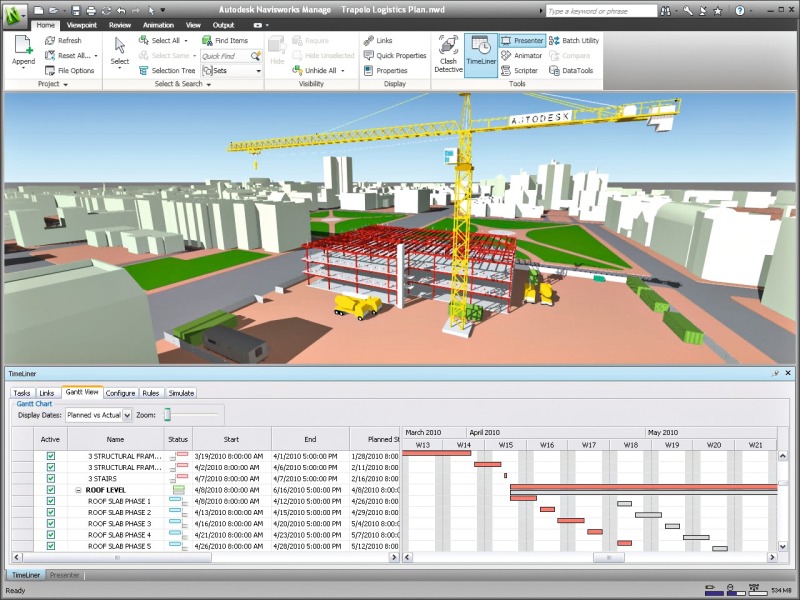Toggle Quick Properties

click(x=395, y=55)
